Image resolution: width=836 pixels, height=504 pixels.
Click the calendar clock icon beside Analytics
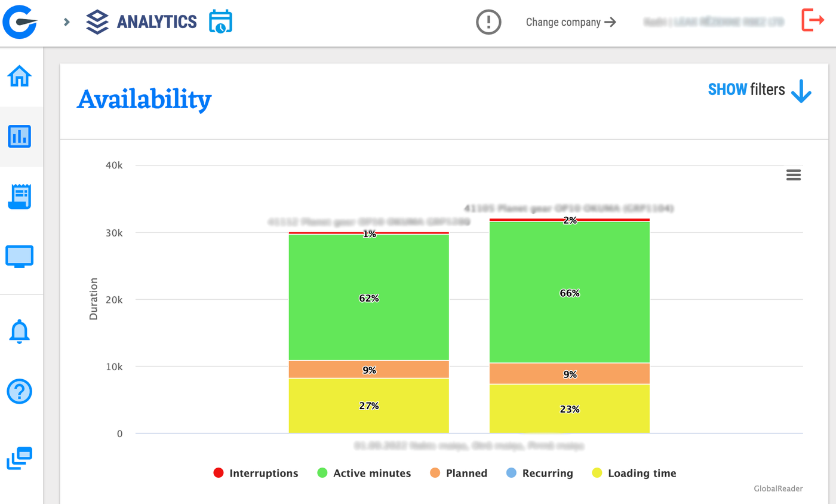click(x=220, y=21)
